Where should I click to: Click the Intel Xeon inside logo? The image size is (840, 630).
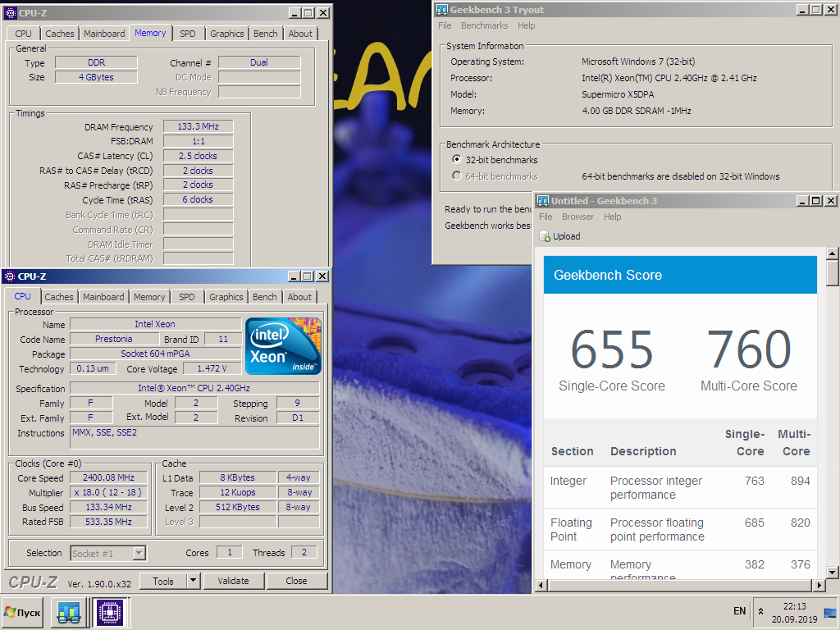pyautogui.click(x=283, y=346)
